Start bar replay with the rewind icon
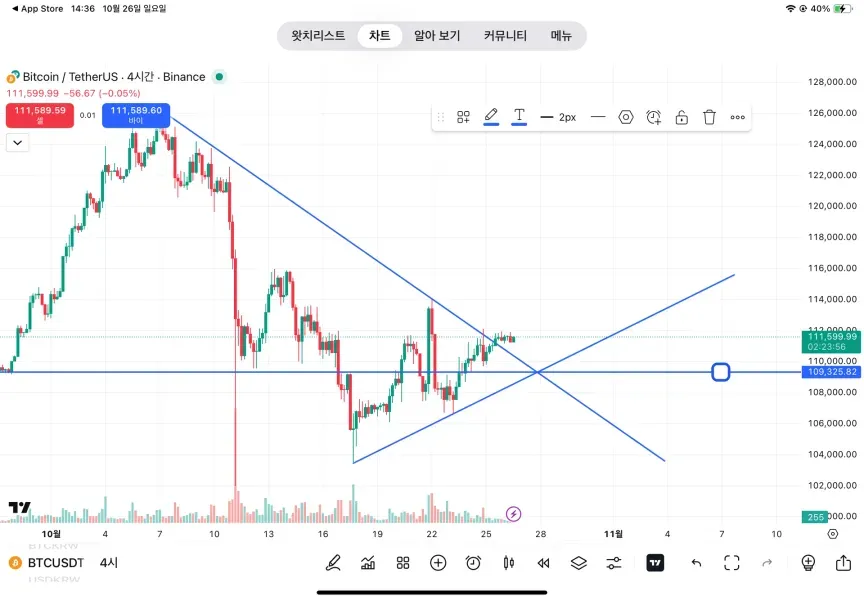864x600 pixels. pos(543,563)
